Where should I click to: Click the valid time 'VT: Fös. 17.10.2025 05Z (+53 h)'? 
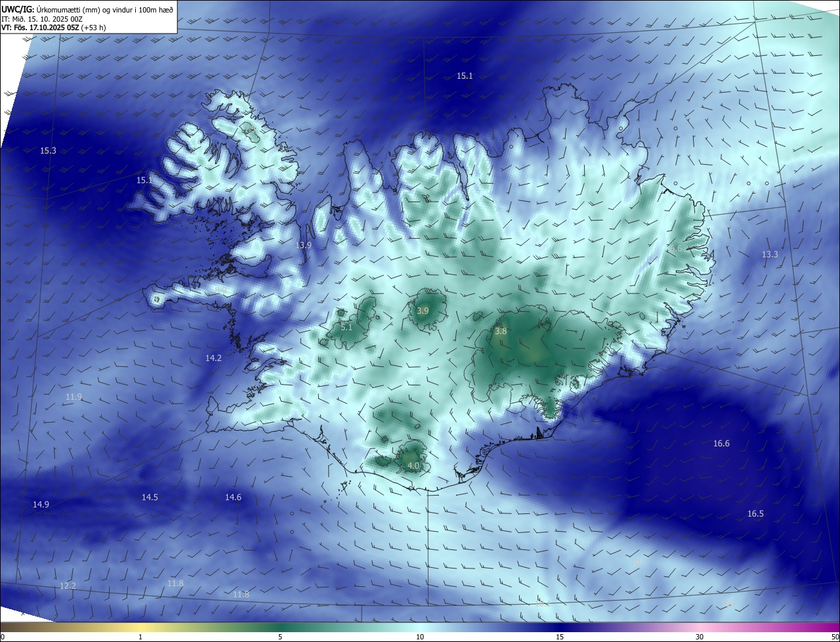[54, 28]
